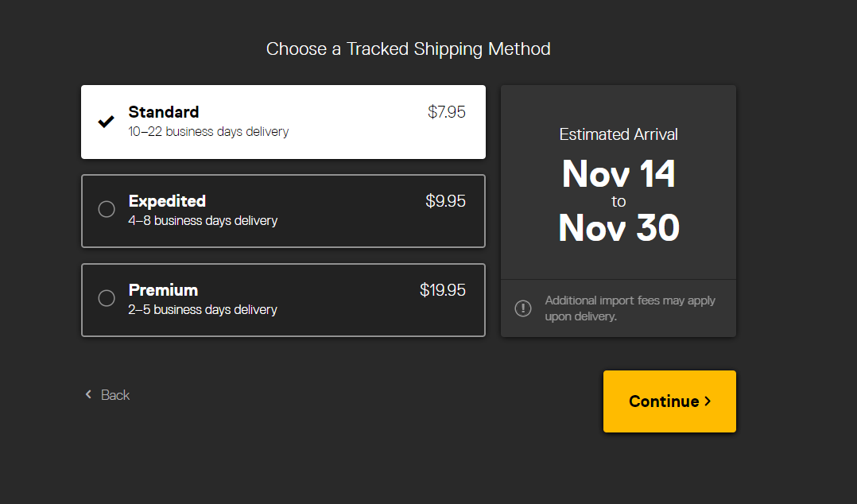This screenshot has width=857, height=504.
Task: Click the Nov 14 estimated arrival date
Action: 619,174
